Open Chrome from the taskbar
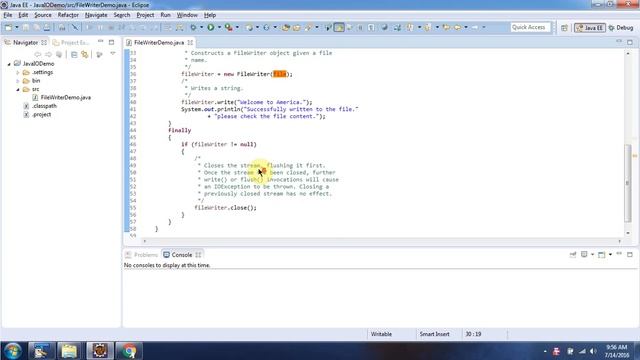Image resolution: width=640 pixels, height=360 pixels. click(x=129, y=351)
